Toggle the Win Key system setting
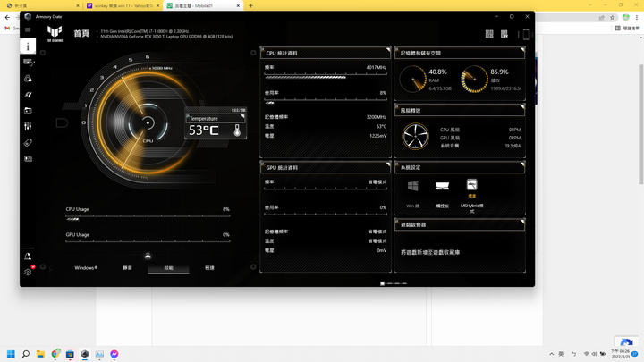The width and height of the screenshot is (644, 362). (x=412, y=186)
